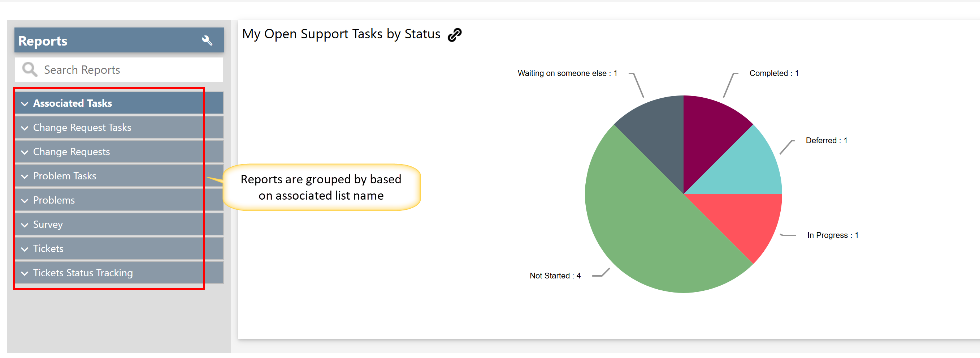Expand the Problem Tasks chevron

pyautogui.click(x=25, y=176)
